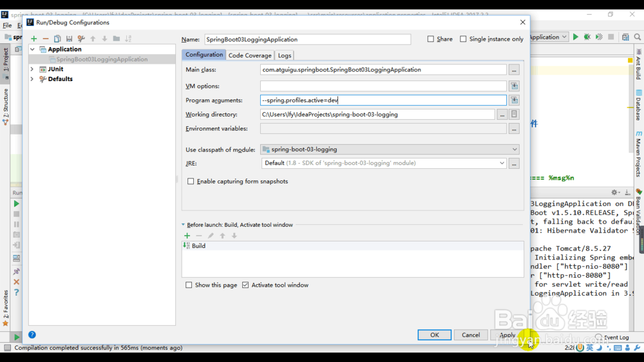This screenshot has width=644, height=362.
Task: Edit Environment variables ellipsis button
Action: [514, 129]
